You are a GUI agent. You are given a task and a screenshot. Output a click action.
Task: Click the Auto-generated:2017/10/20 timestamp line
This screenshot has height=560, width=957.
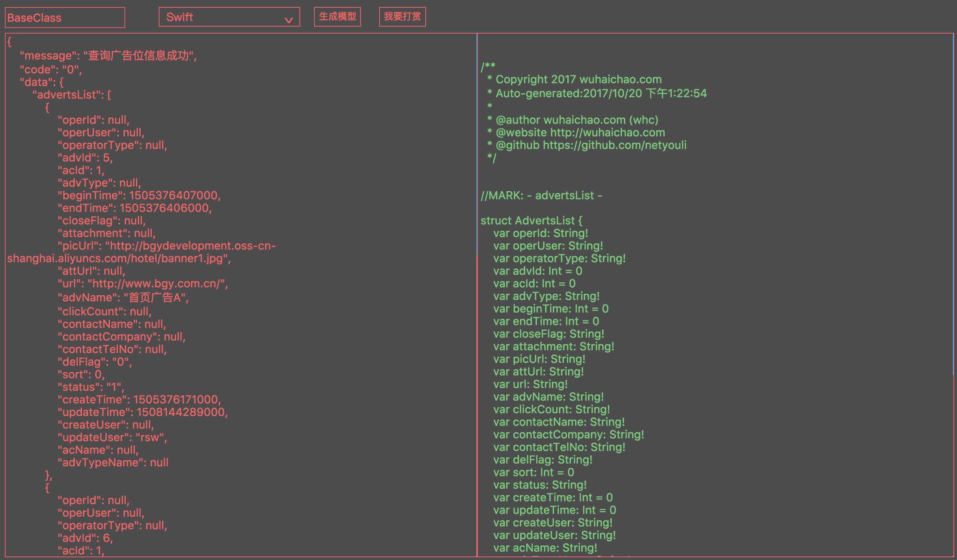[597, 93]
